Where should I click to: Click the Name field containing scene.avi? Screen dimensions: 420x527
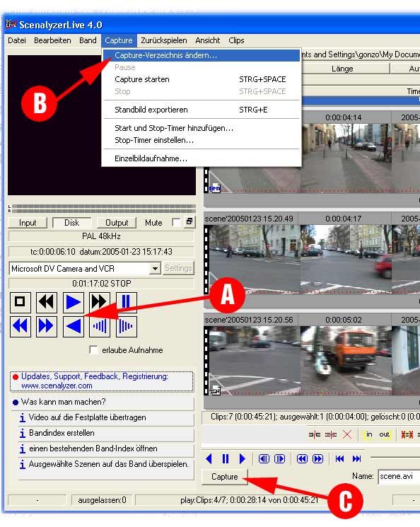(399, 476)
